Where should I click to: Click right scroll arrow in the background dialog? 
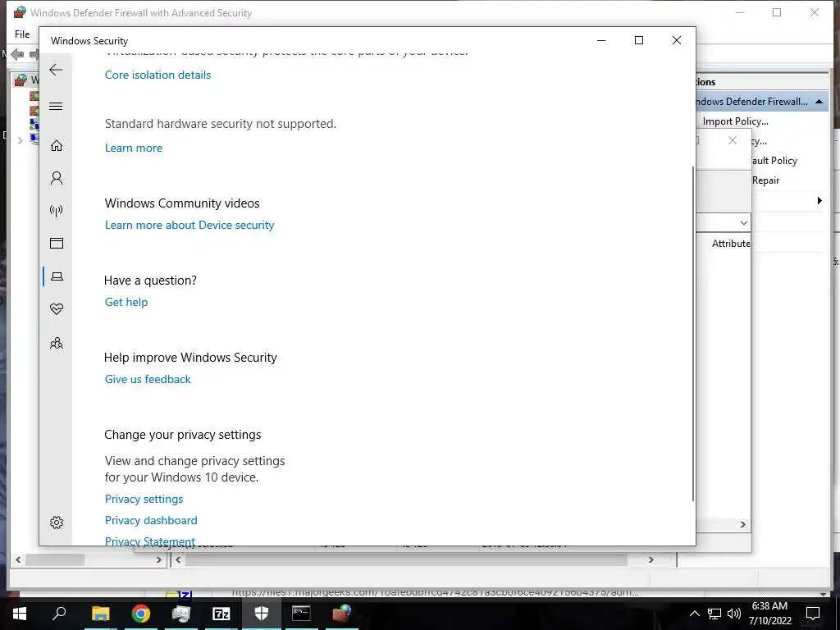742,524
